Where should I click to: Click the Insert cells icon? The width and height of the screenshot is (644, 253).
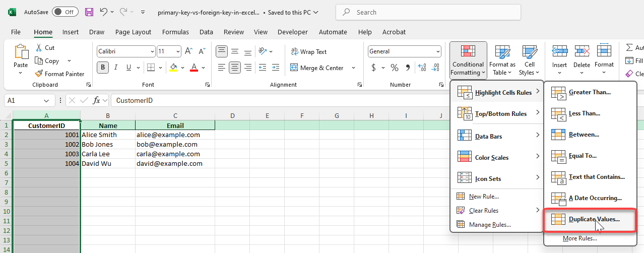point(559,51)
